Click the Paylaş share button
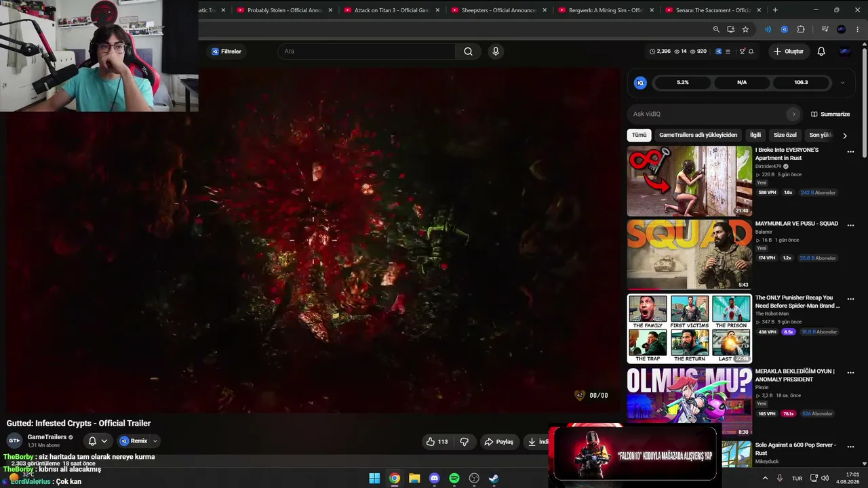Screen dimensions: 868x488 click(498, 442)
